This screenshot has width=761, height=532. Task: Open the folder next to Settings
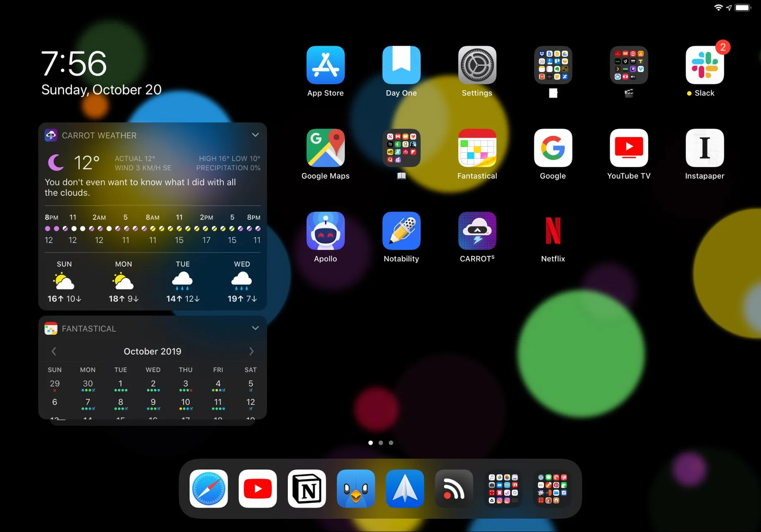click(x=553, y=65)
